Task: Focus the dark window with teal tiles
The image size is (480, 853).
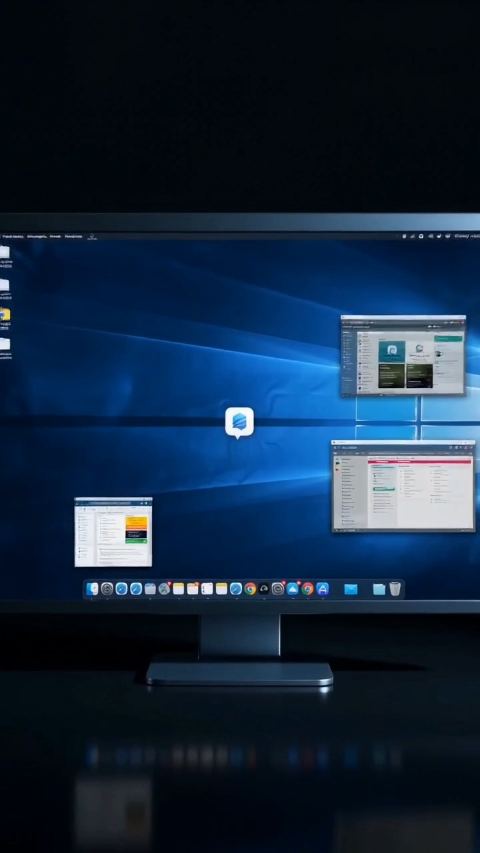Action: 403,355
